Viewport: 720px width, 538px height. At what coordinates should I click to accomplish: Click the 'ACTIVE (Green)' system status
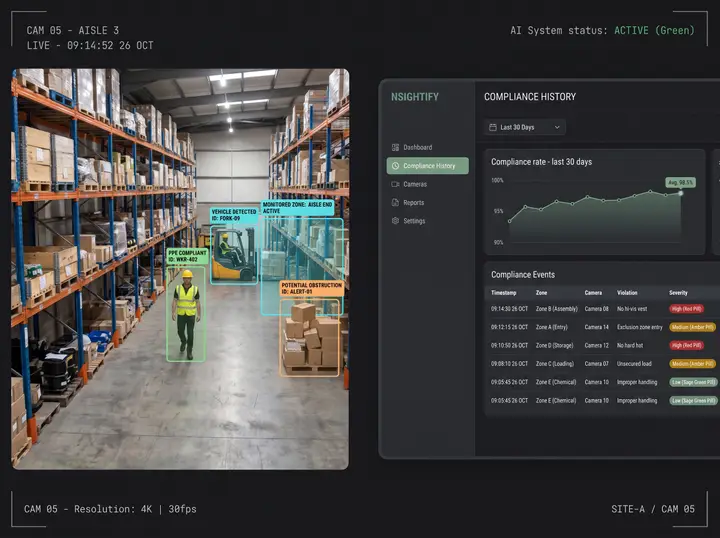pos(654,30)
